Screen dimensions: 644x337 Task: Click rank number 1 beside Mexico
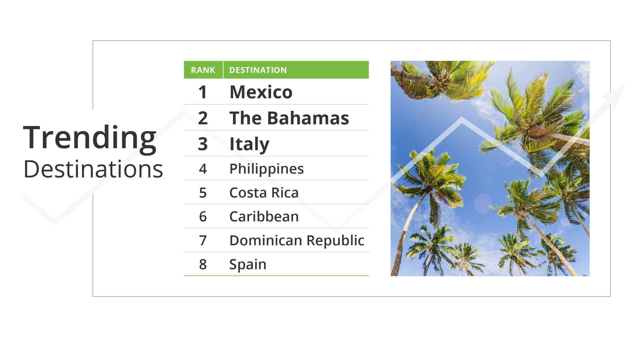pos(203,92)
